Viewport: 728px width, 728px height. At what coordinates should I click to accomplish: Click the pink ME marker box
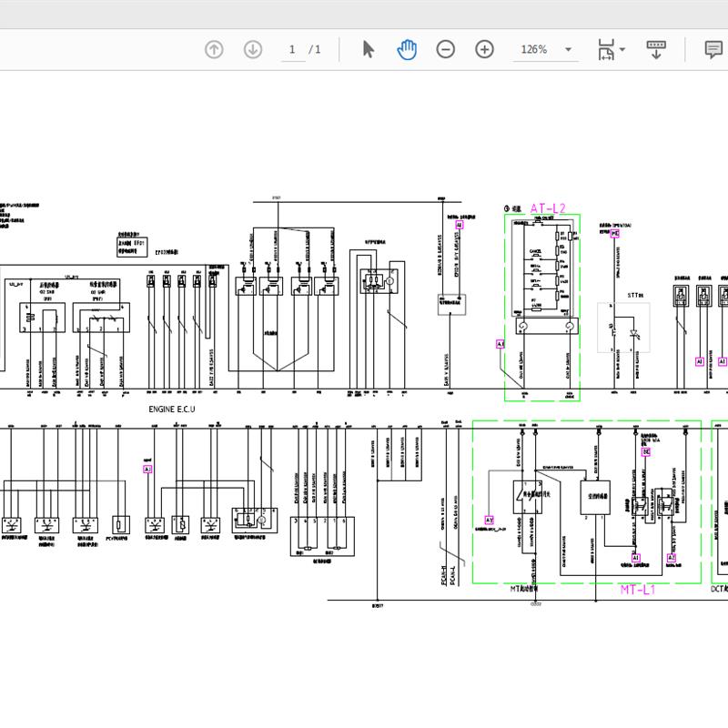(615, 233)
